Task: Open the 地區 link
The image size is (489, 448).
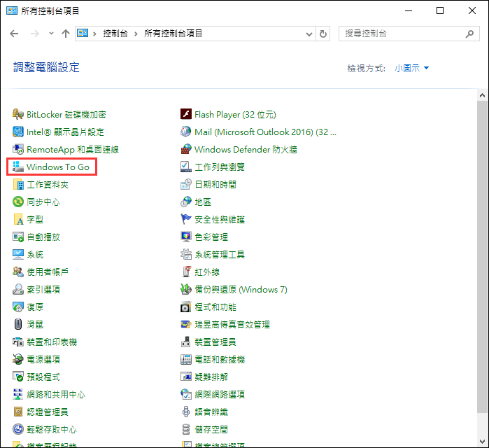Action: point(203,202)
